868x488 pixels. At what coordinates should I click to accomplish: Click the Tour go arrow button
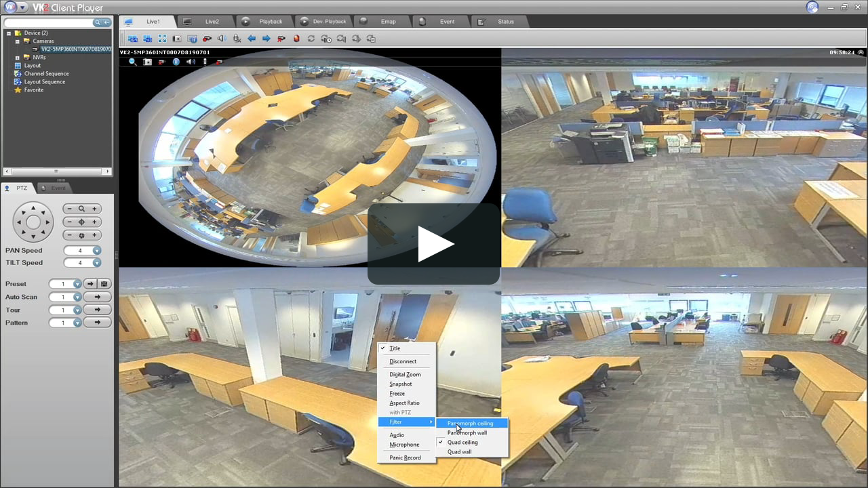tap(98, 310)
